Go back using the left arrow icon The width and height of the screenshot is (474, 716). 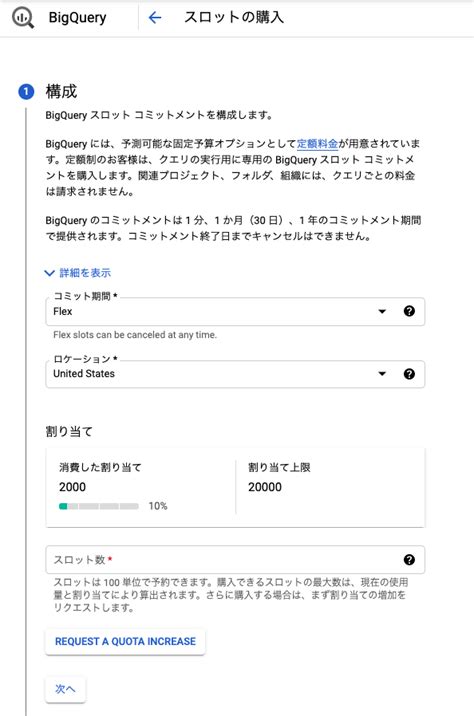[x=155, y=18]
